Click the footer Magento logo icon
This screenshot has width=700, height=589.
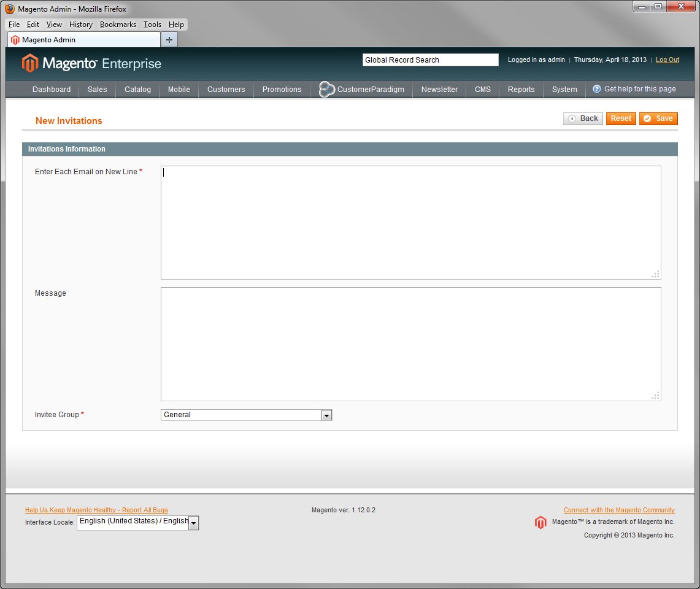(x=540, y=522)
